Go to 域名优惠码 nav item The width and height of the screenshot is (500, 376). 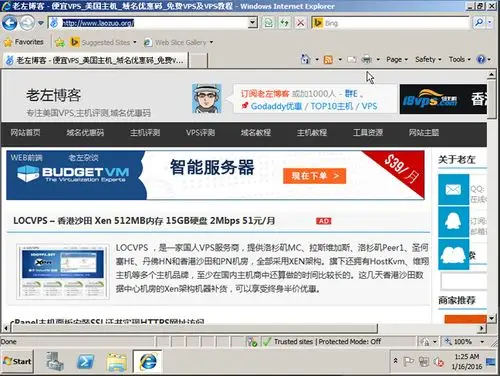coord(85,133)
